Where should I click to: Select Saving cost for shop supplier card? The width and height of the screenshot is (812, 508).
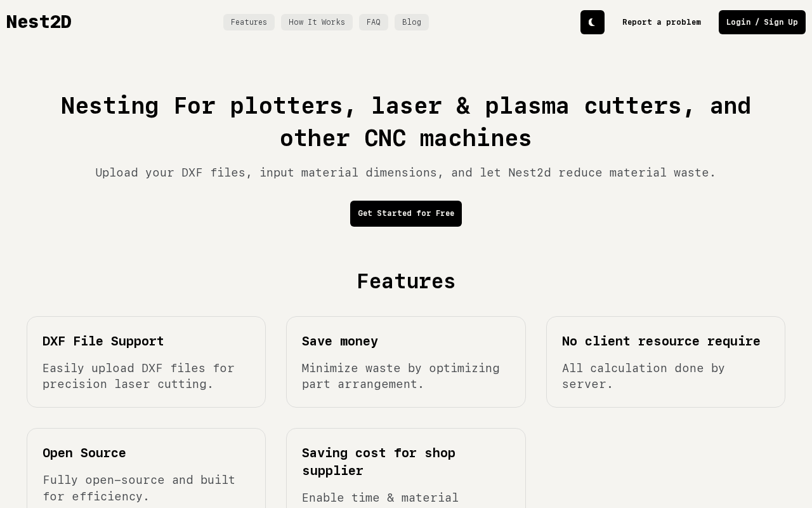pos(406,468)
